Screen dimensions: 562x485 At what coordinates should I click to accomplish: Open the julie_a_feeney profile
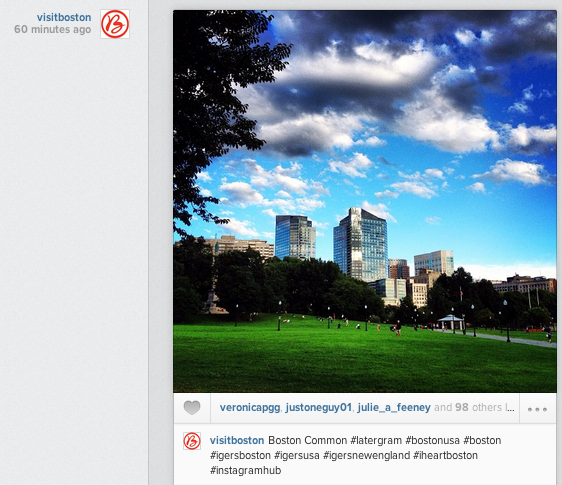pos(394,408)
